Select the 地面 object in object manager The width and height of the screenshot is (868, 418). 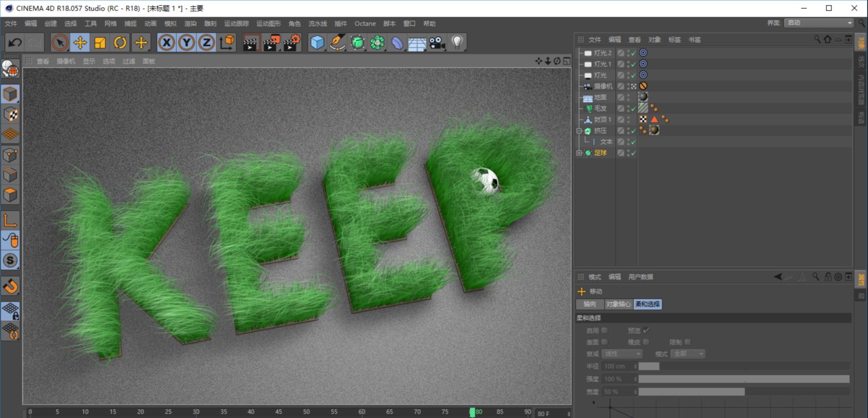[x=600, y=98]
